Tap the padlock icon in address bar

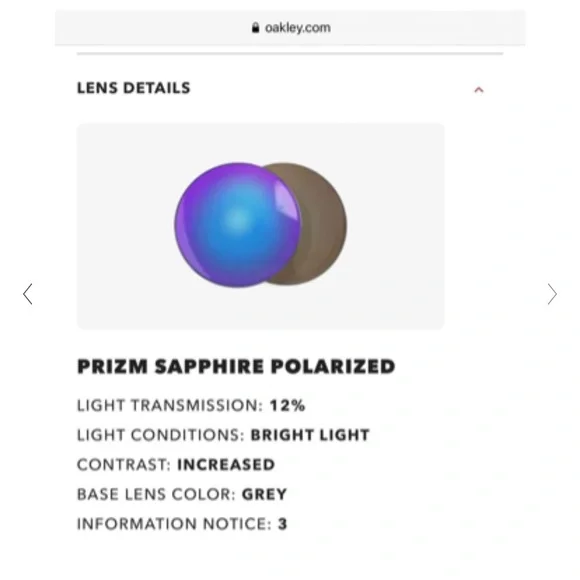[x=255, y=27]
